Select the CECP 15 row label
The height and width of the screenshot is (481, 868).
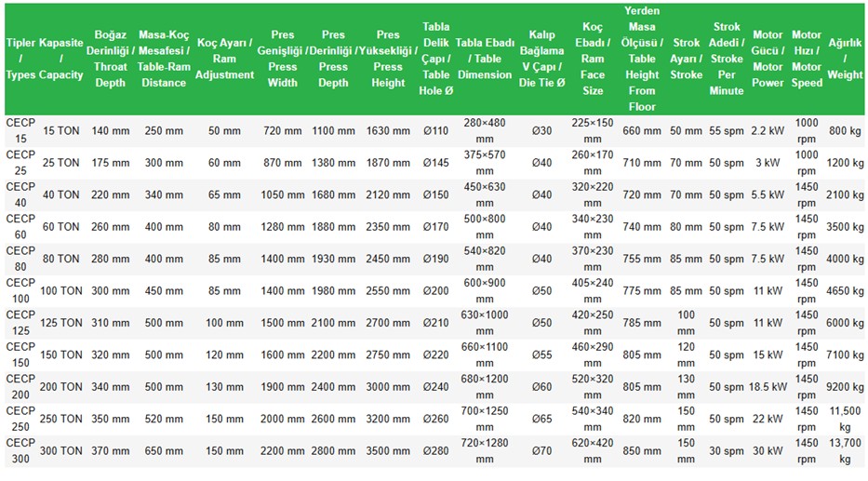20,131
